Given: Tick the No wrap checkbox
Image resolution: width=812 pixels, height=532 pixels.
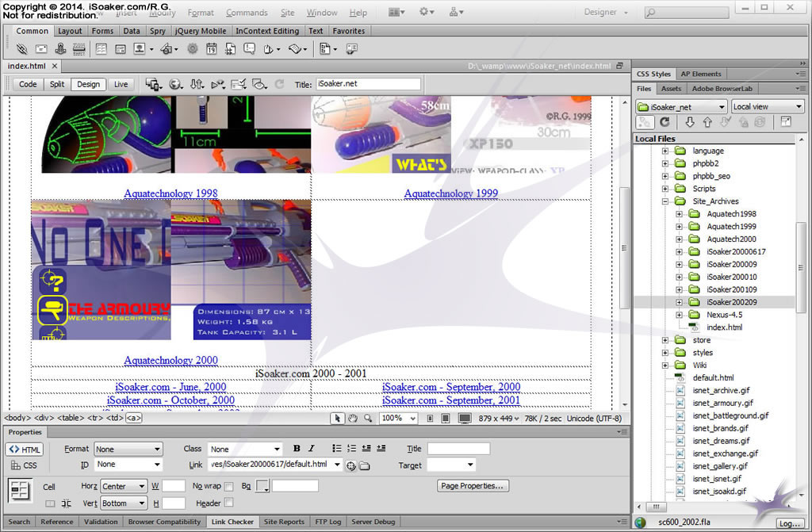Looking at the screenshot, I should [x=229, y=487].
